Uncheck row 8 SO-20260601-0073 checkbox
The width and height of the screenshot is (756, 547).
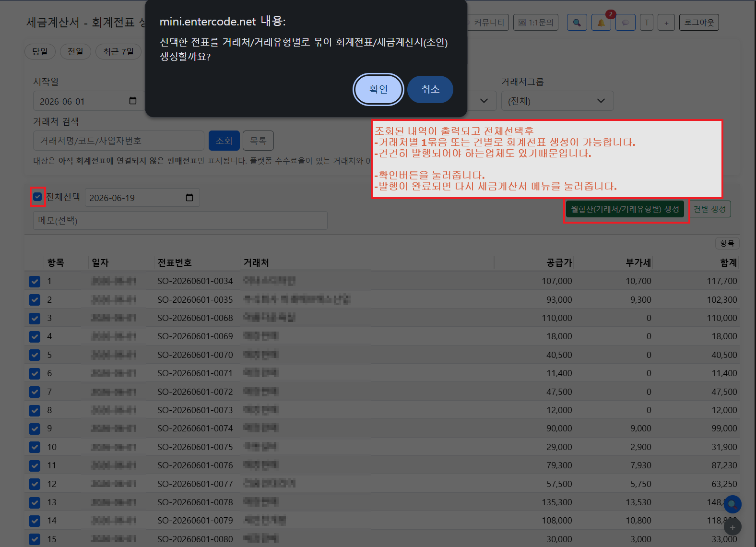(x=35, y=410)
